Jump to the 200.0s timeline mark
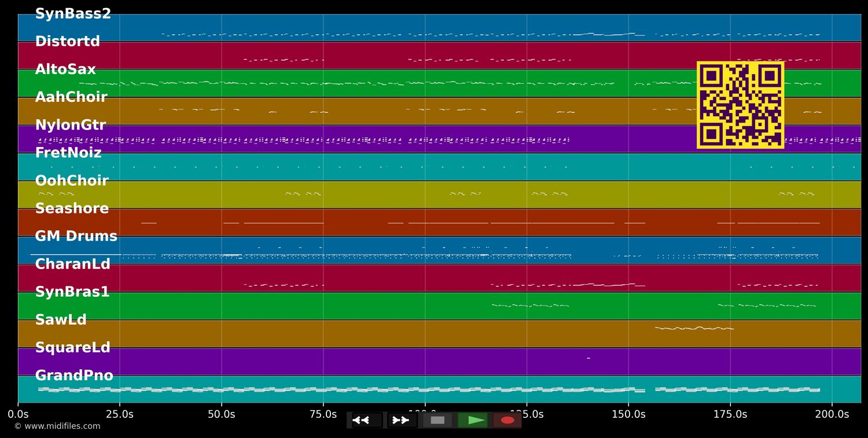Image resolution: width=868 pixels, height=438 pixels. [x=832, y=414]
